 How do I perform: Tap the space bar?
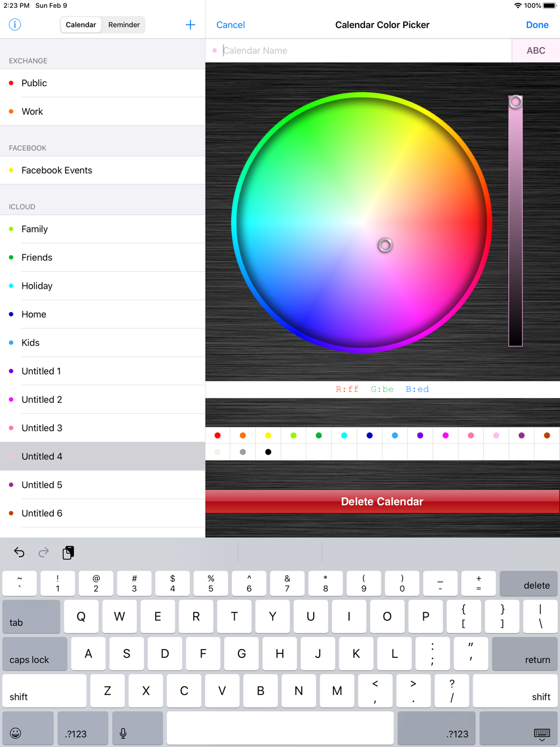click(x=280, y=728)
